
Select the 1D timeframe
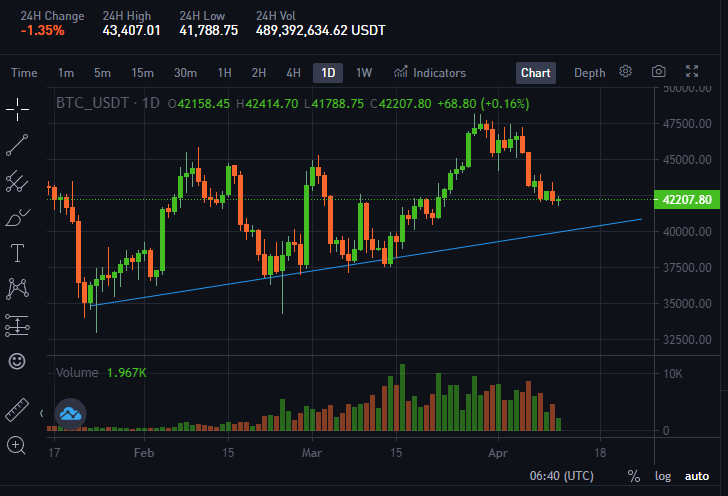(x=328, y=73)
